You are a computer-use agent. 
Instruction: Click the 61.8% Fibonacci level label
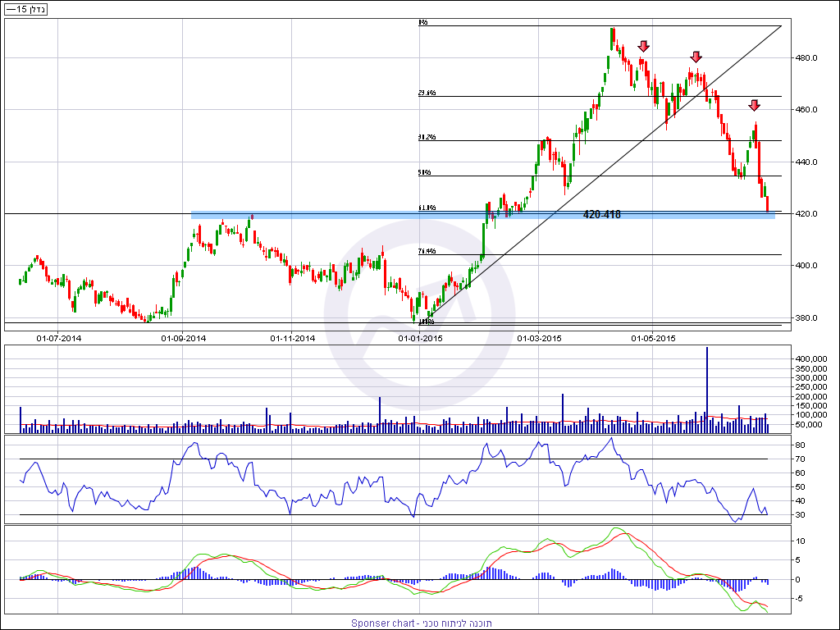427,208
